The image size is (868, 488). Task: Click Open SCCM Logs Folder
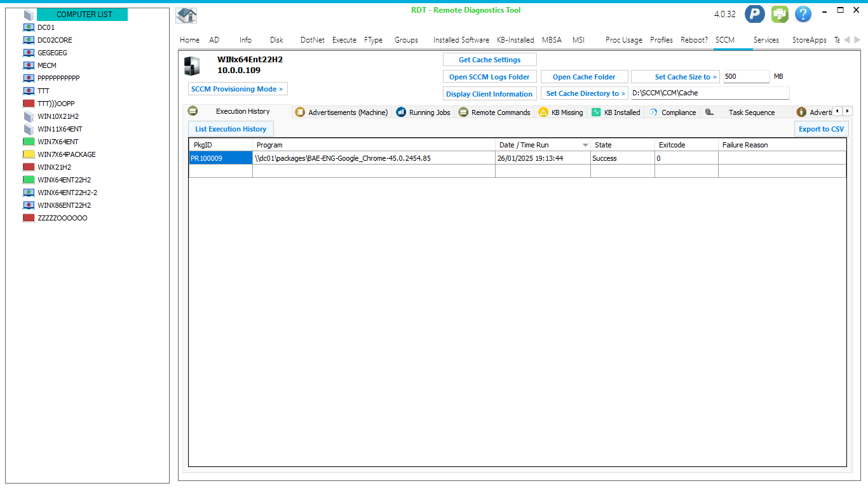click(x=490, y=77)
